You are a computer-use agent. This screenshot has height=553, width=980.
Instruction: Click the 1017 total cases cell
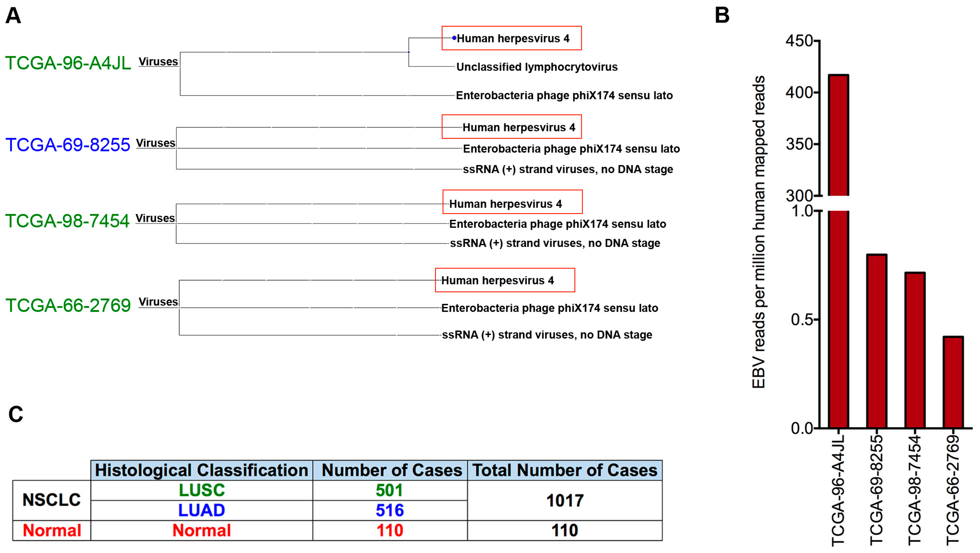tap(564, 501)
